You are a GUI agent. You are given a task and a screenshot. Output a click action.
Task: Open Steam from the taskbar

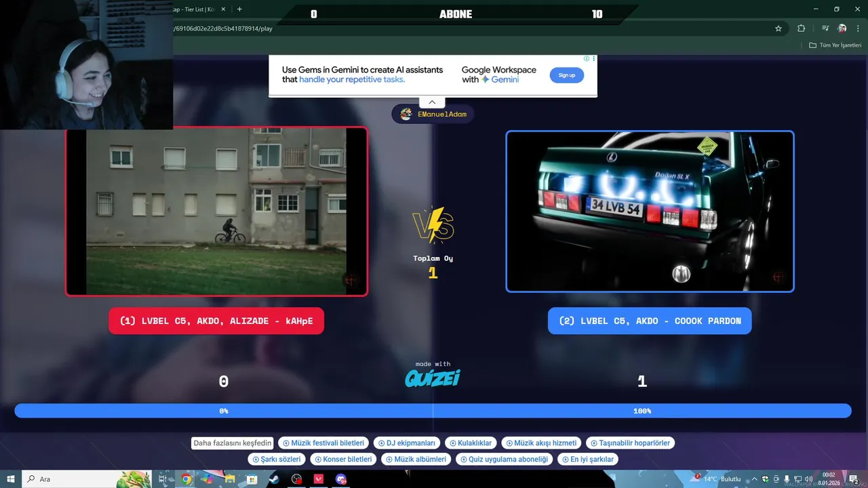273,479
